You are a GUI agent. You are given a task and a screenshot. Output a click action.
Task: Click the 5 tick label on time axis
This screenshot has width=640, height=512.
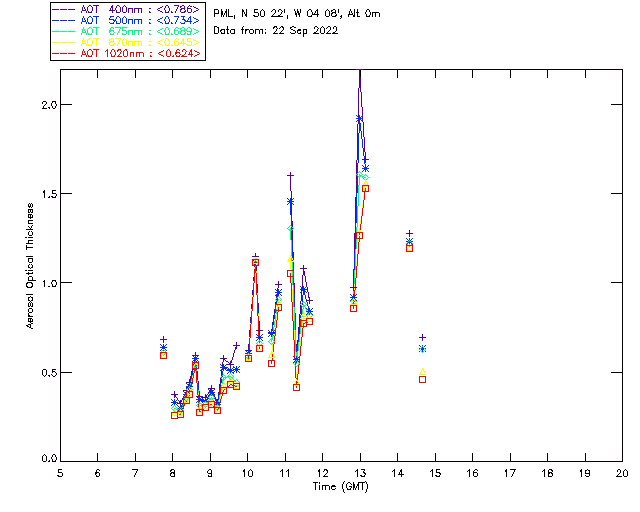click(60, 473)
